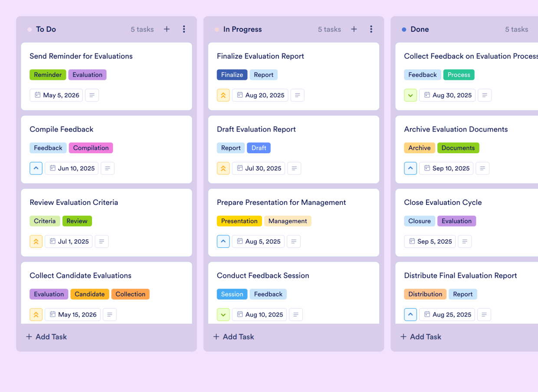The width and height of the screenshot is (538, 392).
Task: Open priority chevron on Prepare Presentation for Management
Action: [223, 241]
